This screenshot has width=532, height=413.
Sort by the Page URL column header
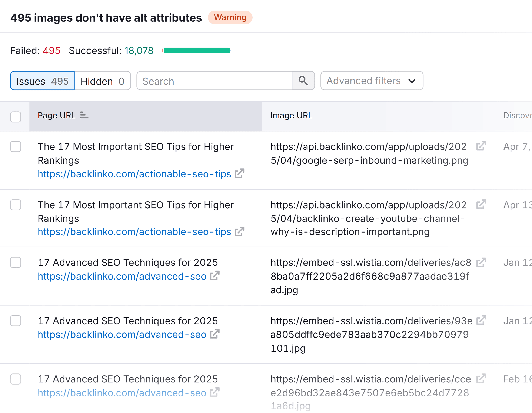[146, 116]
